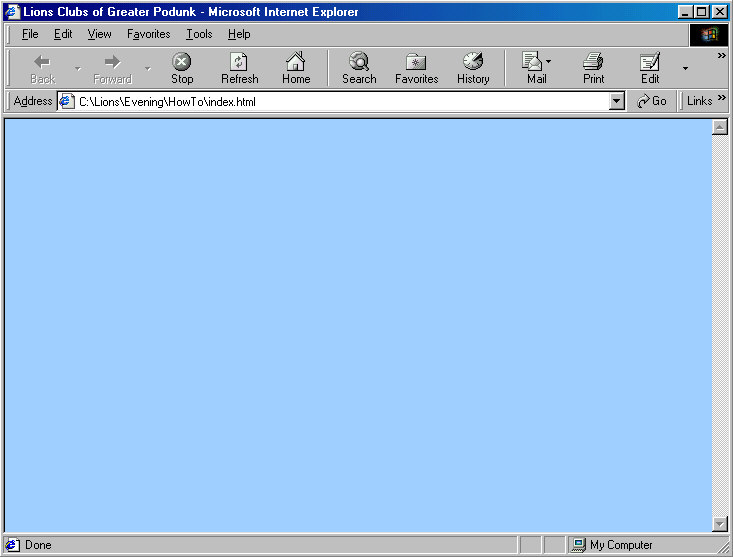Click the Go button

coord(652,101)
